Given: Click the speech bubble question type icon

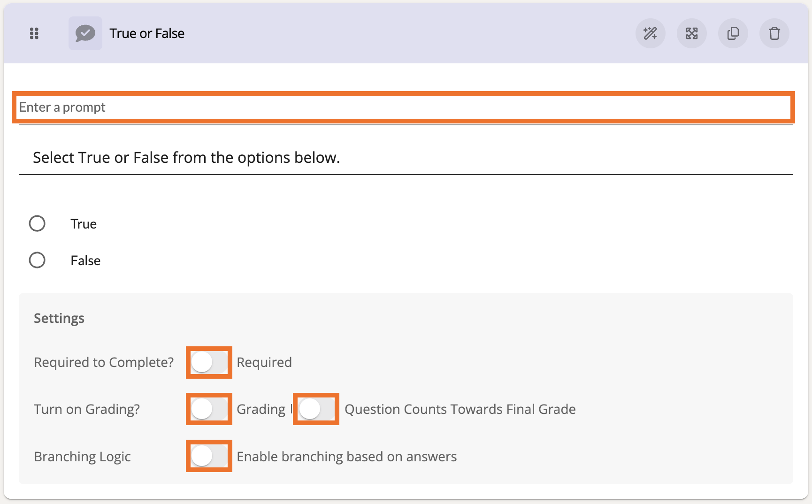Looking at the screenshot, I should tap(85, 33).
